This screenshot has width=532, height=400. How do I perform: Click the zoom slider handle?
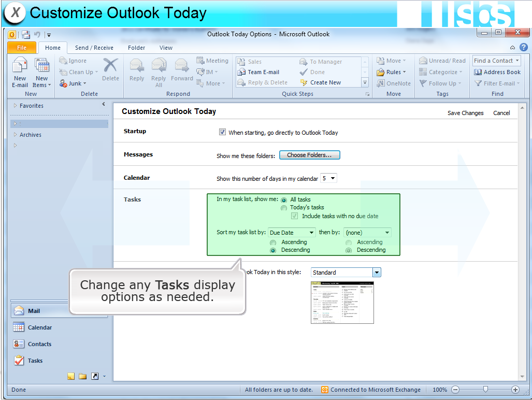click(485, 390)
